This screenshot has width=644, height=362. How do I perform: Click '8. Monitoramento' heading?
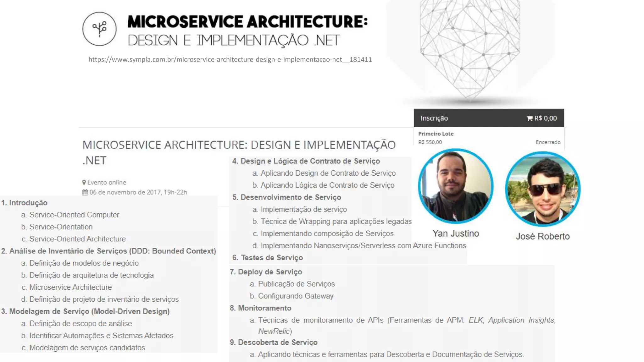(x=260, y=308)
